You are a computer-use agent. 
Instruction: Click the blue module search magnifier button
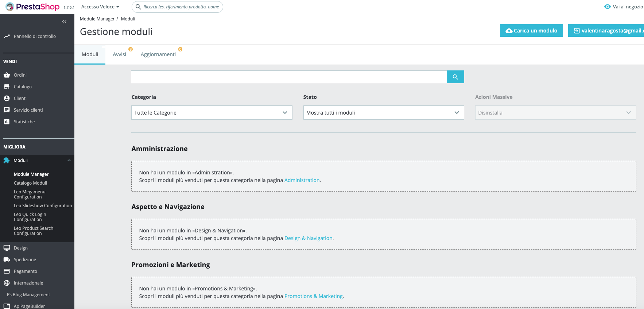click(455, 77)
